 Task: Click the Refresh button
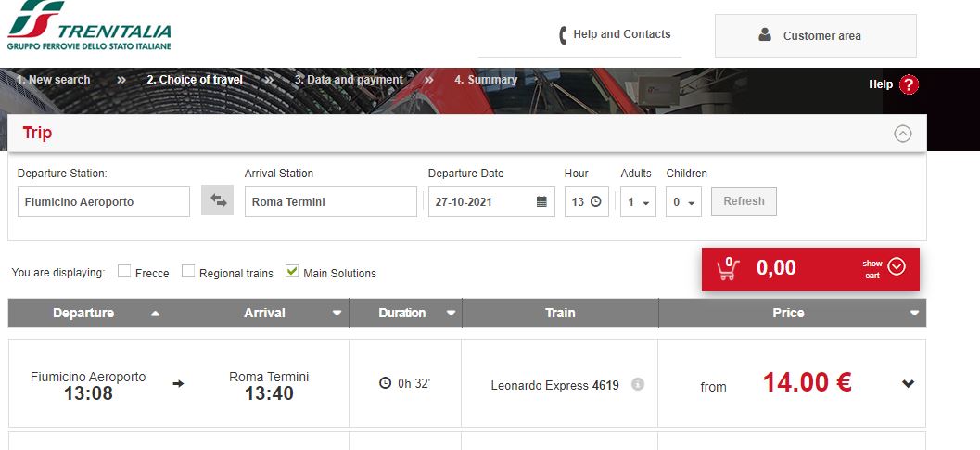click(x=744, y=201)
